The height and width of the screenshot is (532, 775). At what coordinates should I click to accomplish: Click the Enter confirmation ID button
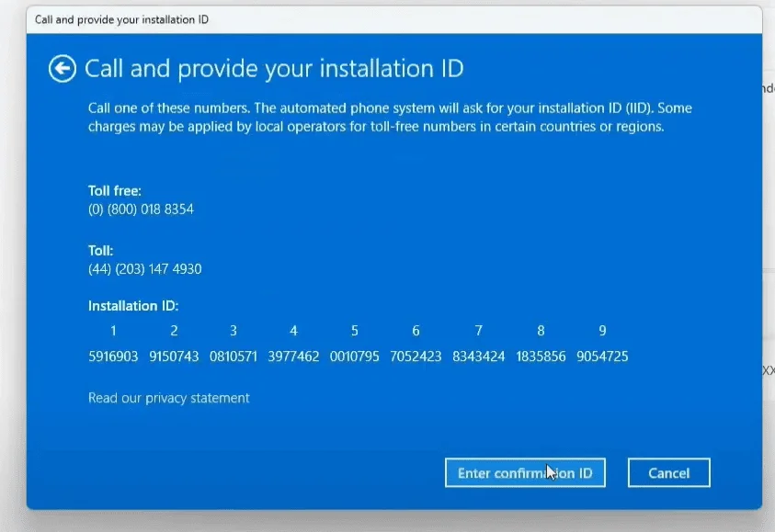click(525, 472)
